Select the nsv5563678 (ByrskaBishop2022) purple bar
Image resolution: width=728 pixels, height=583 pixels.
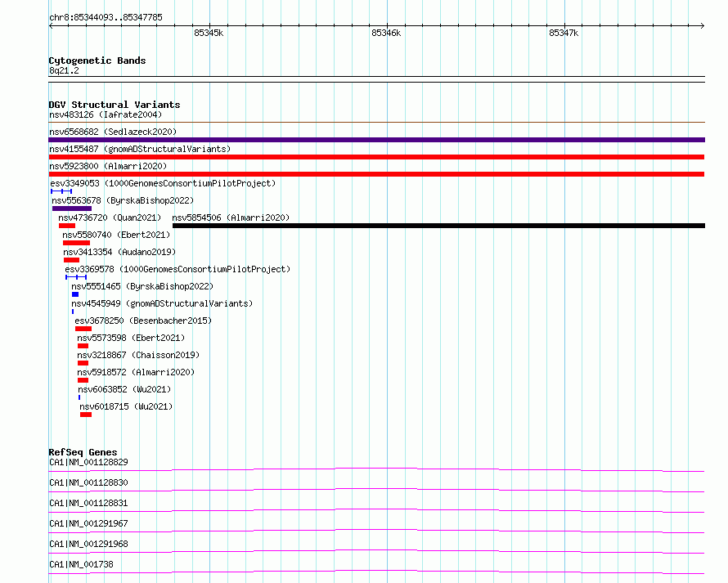click(72, 209)
